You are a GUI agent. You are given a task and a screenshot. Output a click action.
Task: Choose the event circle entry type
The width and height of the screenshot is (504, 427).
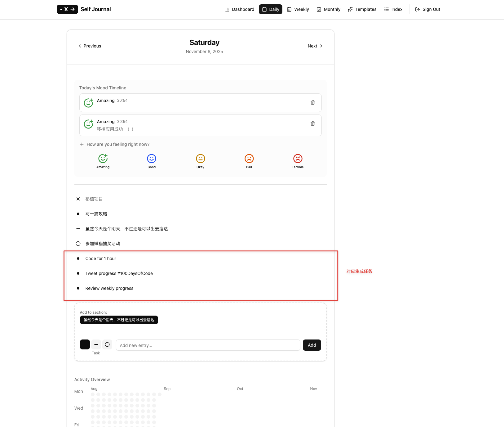(107, 344)
